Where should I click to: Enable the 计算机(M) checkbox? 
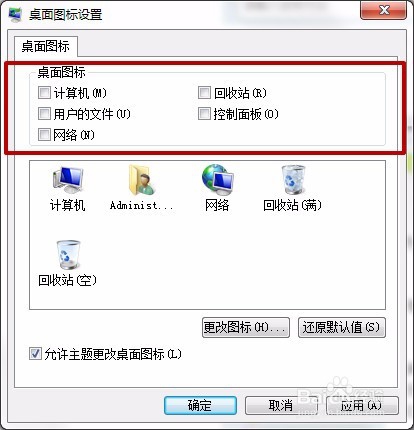click(x=44, y=93)
